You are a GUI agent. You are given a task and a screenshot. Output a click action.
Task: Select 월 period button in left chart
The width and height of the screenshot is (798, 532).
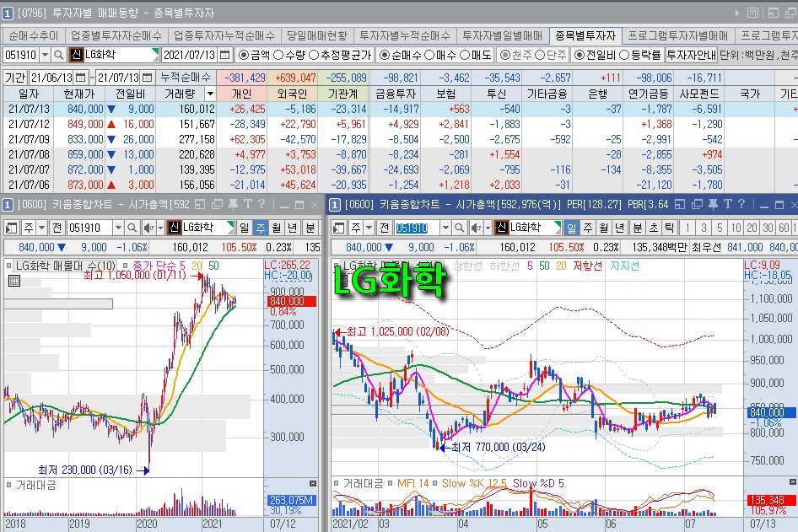click(x=277, y=228)
